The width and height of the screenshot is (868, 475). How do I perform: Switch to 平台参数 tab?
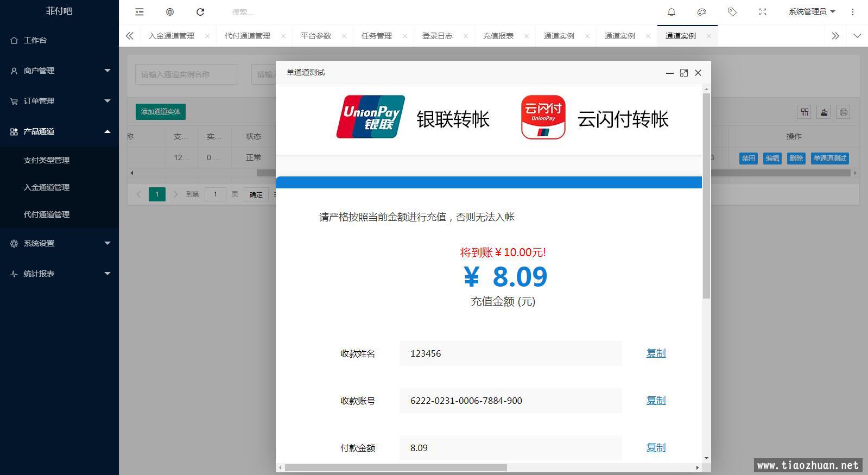coord(316,36)
